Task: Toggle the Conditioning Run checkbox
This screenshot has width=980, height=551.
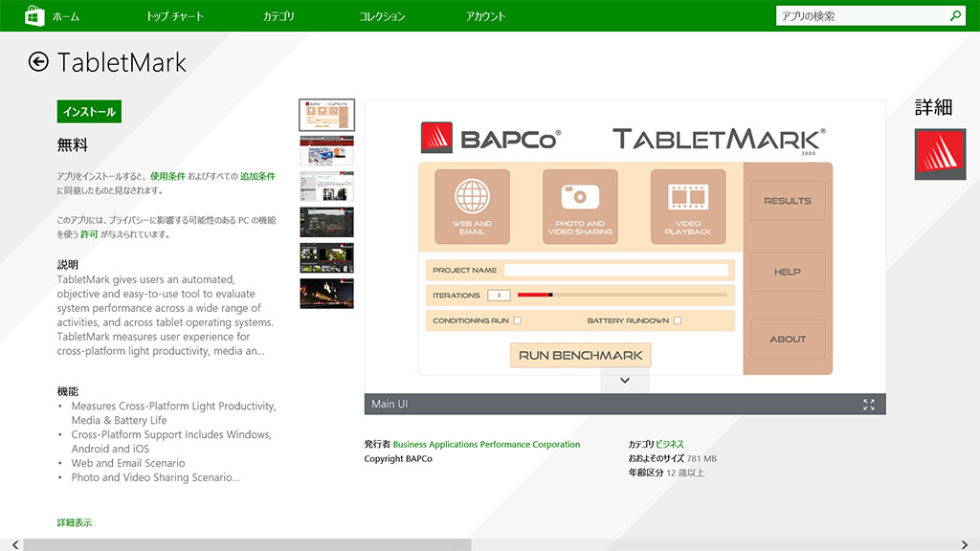Action: [x=518, y=320]
